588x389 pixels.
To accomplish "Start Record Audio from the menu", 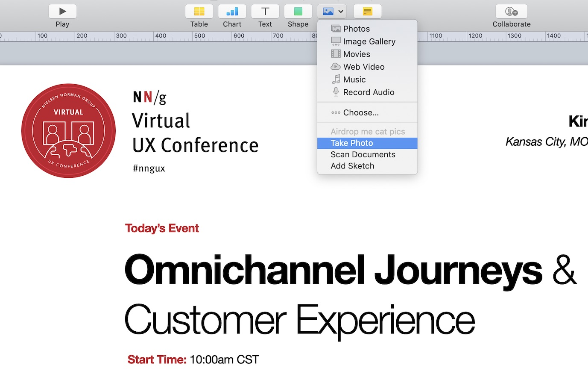I will tap(369, 92).
